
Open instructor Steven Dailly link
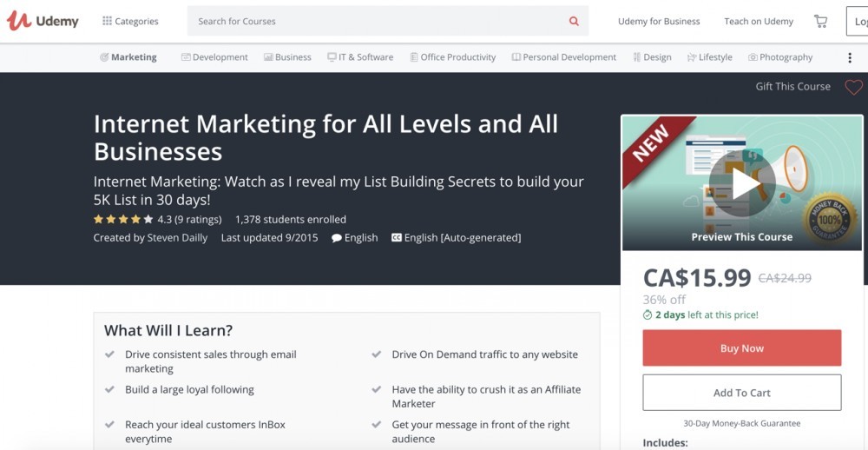click(177, 238)
